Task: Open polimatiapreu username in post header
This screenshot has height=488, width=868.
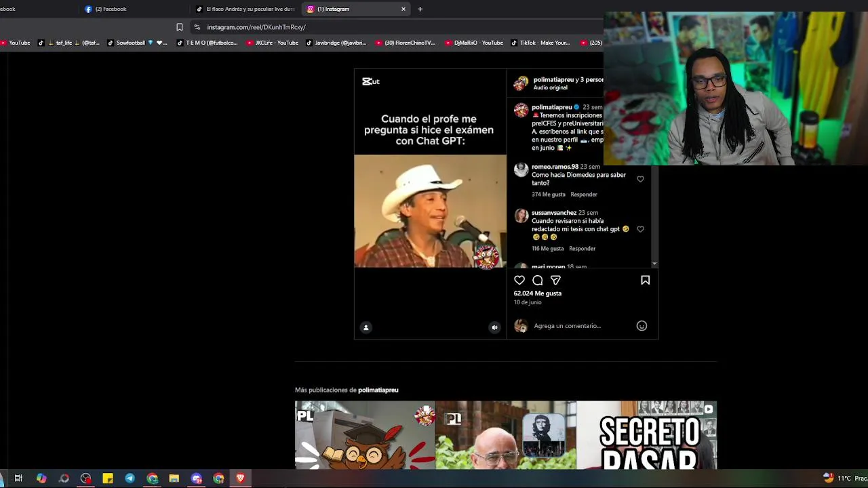Action: coord(553,79)
